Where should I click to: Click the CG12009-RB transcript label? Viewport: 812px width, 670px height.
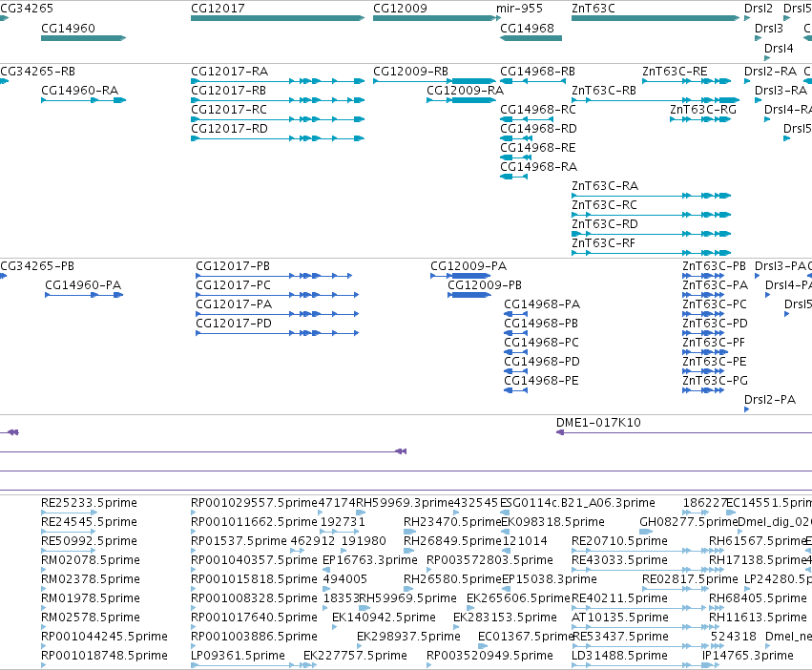[x=410, y=72]
